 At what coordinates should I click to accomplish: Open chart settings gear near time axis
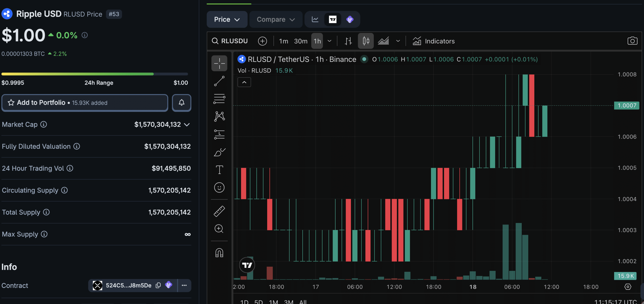click(x=628, y=287)
